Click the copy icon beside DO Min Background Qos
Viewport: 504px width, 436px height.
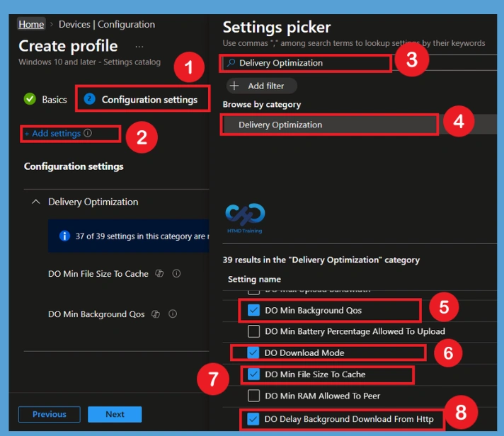coord(156,314)
